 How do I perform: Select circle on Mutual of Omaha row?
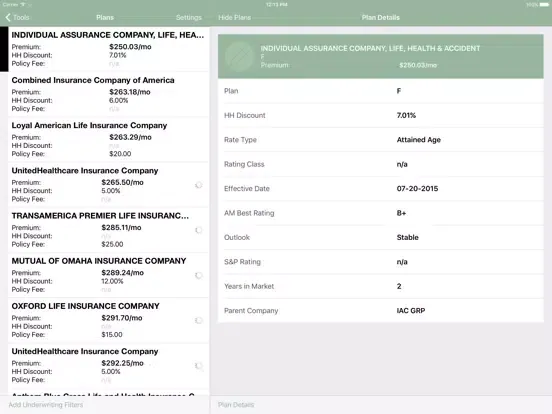tap(199, 275)
